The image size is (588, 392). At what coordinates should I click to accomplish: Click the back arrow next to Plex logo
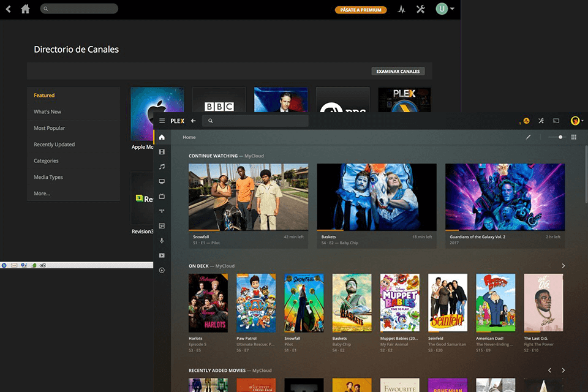click(194, 121)
